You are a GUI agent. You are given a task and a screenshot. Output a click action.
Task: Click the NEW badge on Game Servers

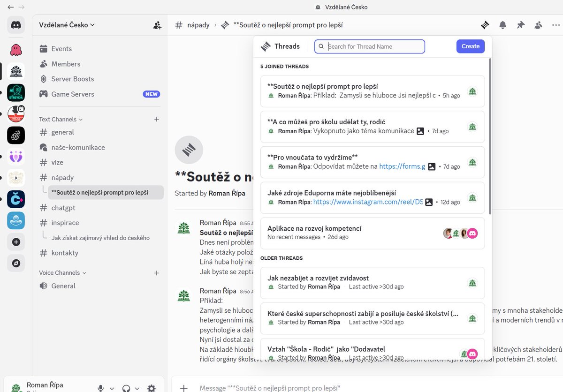151,94
